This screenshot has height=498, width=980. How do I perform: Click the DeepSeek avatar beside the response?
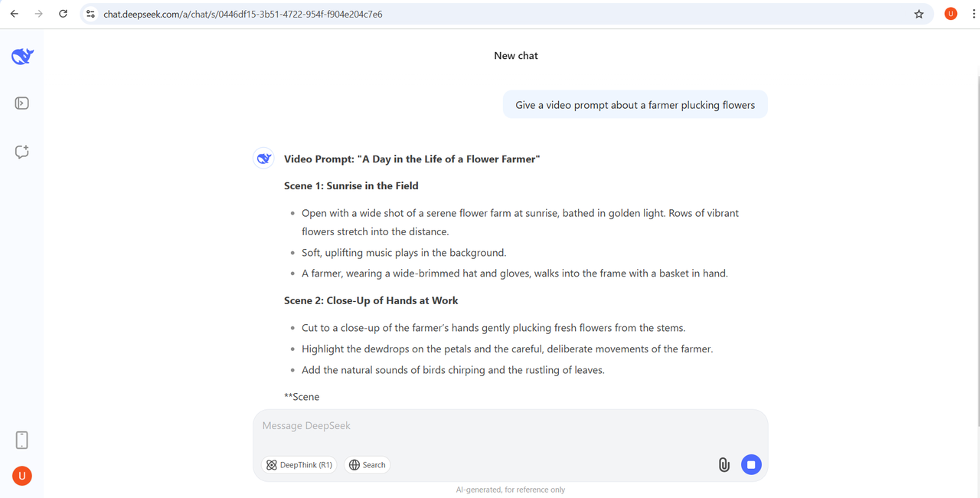click(263, 159)
